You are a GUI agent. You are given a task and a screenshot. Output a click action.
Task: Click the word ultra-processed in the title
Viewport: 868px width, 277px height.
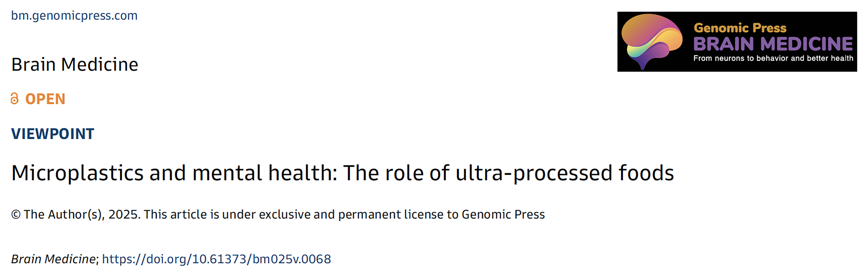pyautogui.click(x=534, y=173)
